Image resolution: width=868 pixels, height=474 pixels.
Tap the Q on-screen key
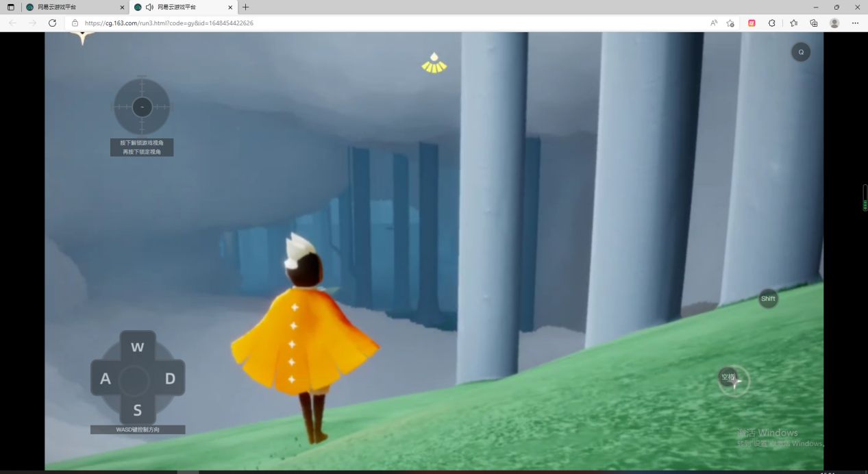click(801, 52)
